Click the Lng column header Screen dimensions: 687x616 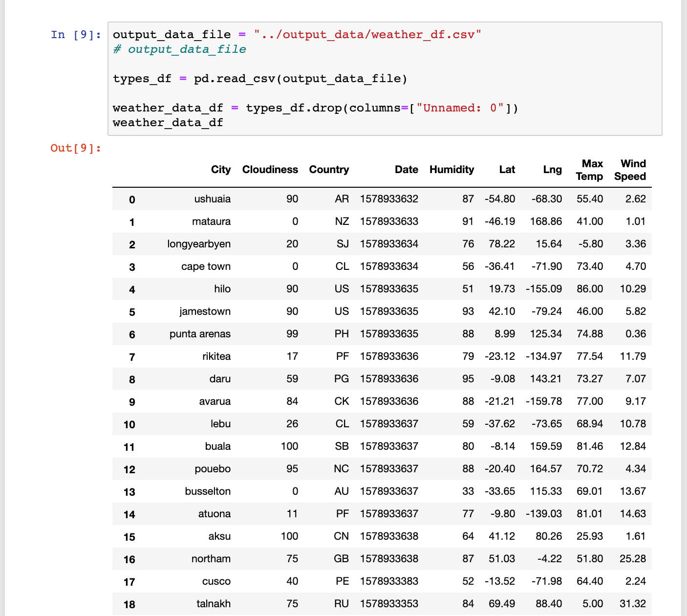(553, 170)
